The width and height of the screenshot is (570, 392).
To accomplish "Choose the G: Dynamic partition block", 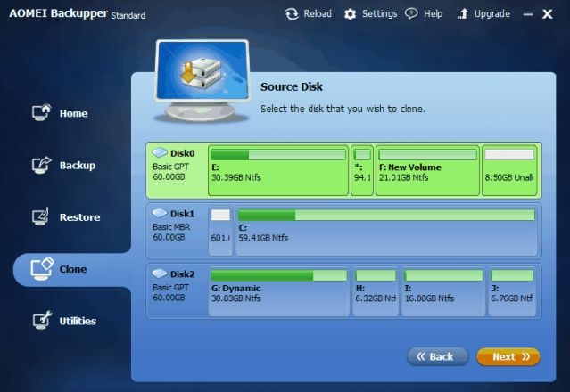I will tap(278, 290).
